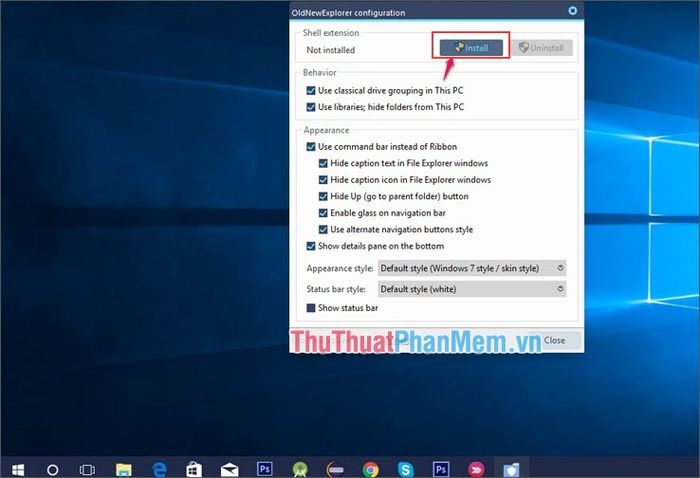
Task: Open the Mail app on taskbar
Action: click(229, 470)
